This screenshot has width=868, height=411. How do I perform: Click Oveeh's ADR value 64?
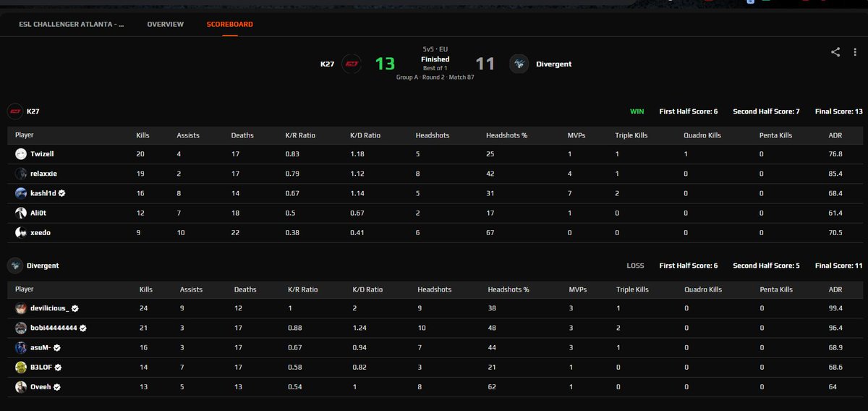pos(834,386)
